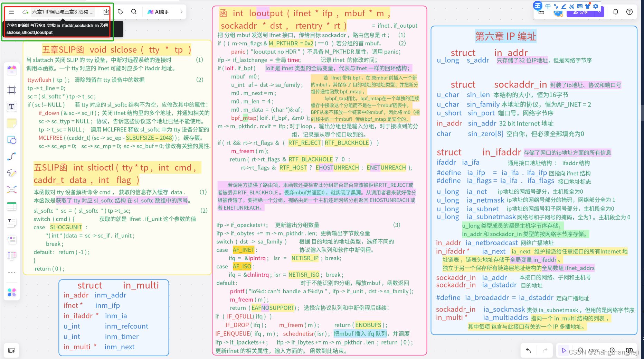The image size is (644, 359).
Task: Click the highlighted RTF_BLACKHOLE in if condition
Action: click(x=347, y=143)
